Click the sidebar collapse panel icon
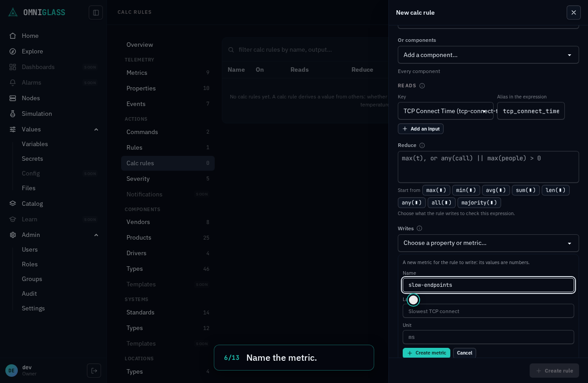This screenshot has height=383, width=588. point(96,12)
